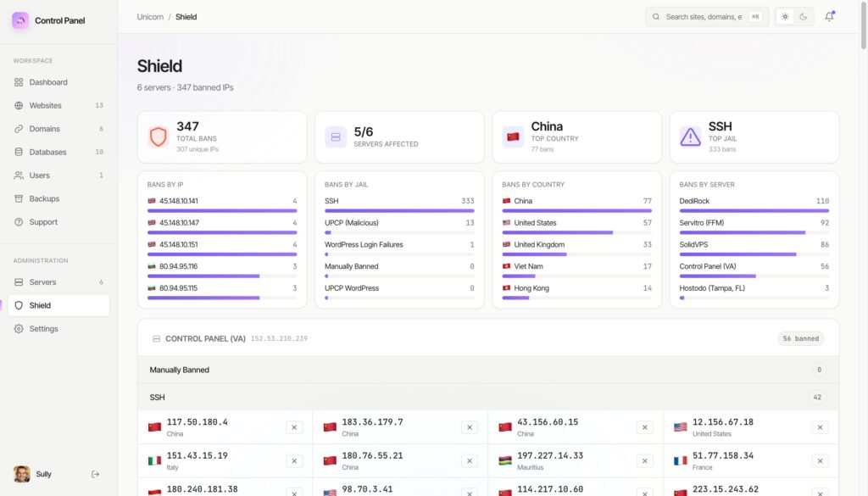Switch to light theme sun icon

(x=785, y=17)
